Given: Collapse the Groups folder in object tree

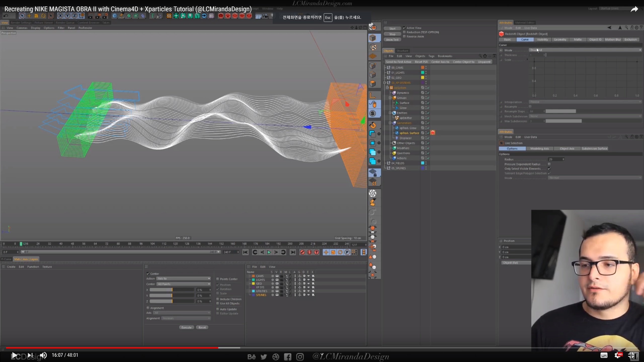Looking at the screenshot, I should [390, 98].
